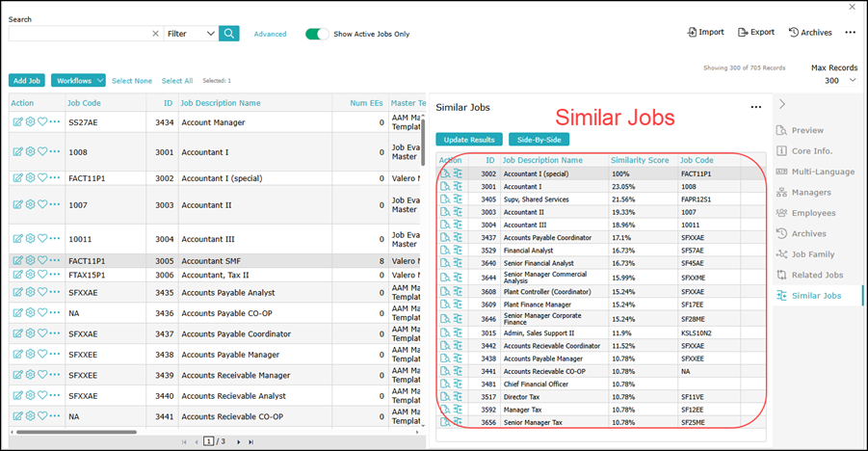Click compare icon for Accountant I (special) similar job
The image size is (868, 451).
click(x=458, y=173)
